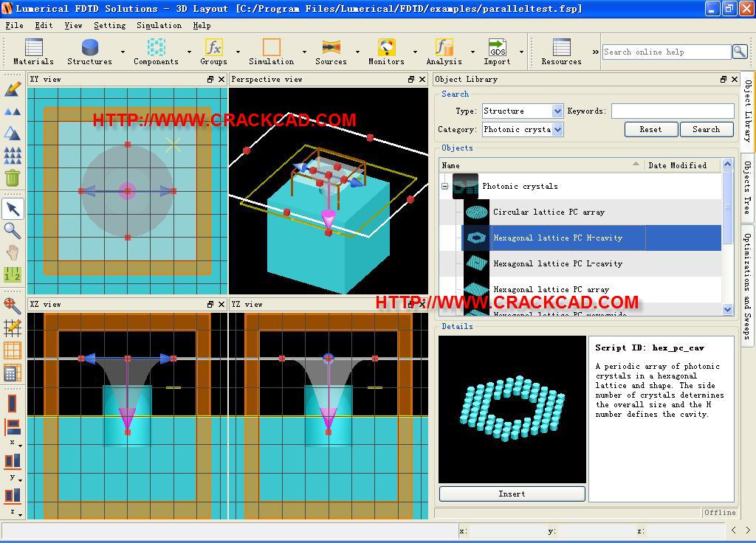Image resolution: width=756 pixels, height=543 pixels.
Task: Switch to the Objects Tree side tab
Action: [x=747, y=187]
